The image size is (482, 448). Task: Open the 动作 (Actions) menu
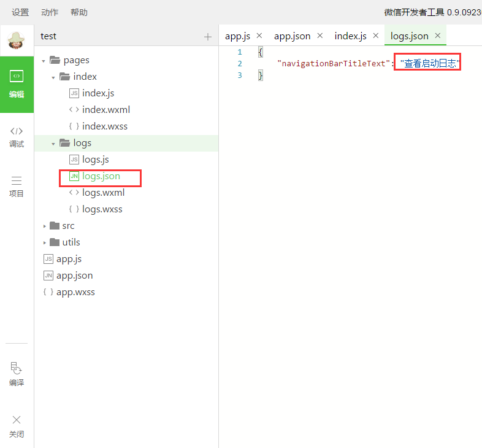tap(50, 12)
